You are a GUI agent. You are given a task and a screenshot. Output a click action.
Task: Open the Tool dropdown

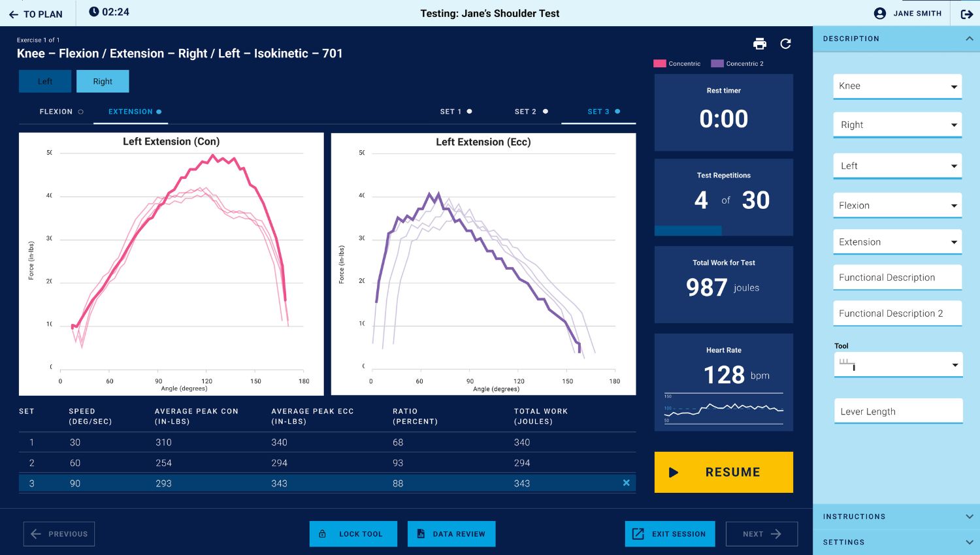point(898,365)
